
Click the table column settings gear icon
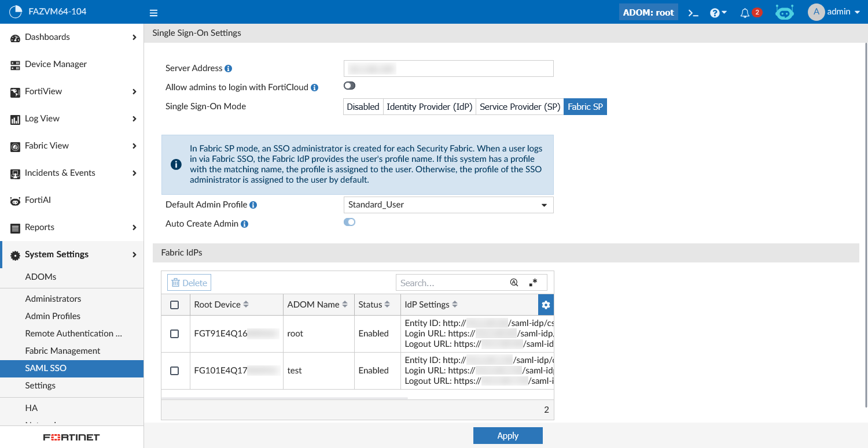[546, 305]
